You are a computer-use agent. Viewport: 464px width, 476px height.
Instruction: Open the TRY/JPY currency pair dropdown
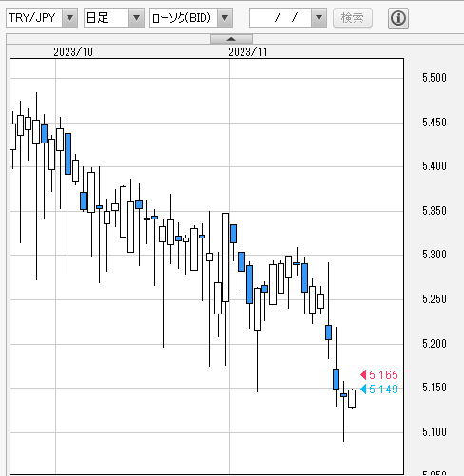tap(42, 18)
